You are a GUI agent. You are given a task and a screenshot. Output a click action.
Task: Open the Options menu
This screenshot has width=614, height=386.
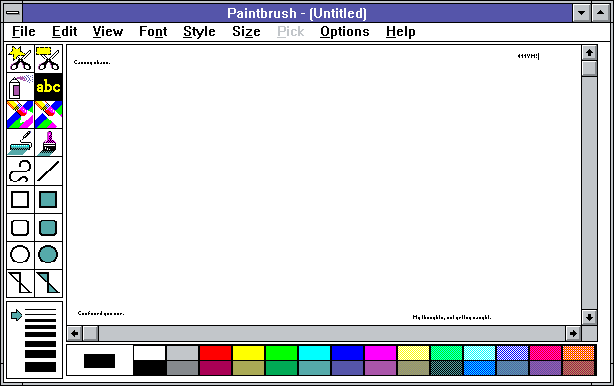[345, 32]
